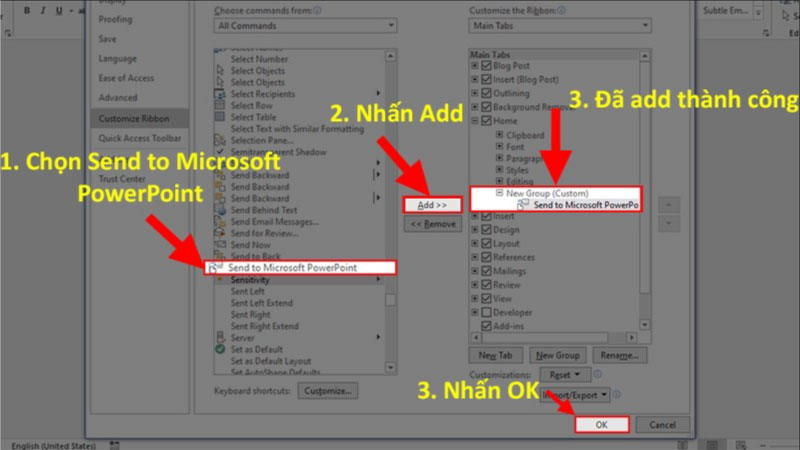Toggle the Home tab checkbox

pyautogui.click(x=486, y=120)
